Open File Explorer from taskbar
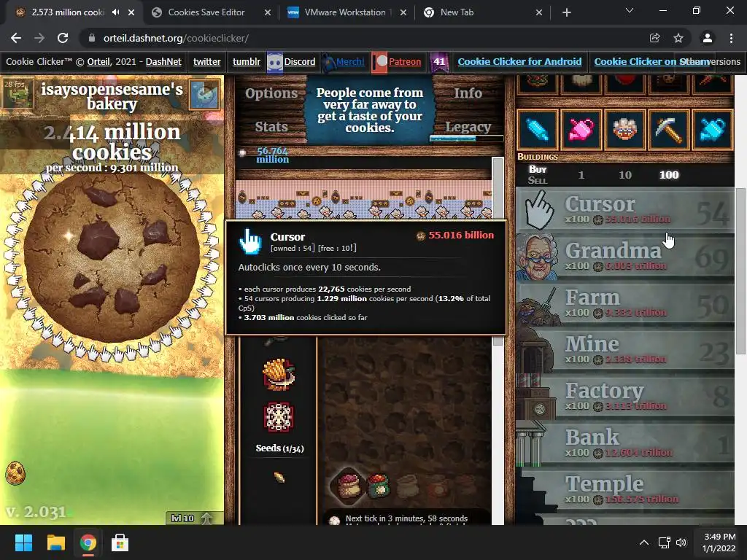Screen dimensions: 747x560 click(x=55, y=542)
